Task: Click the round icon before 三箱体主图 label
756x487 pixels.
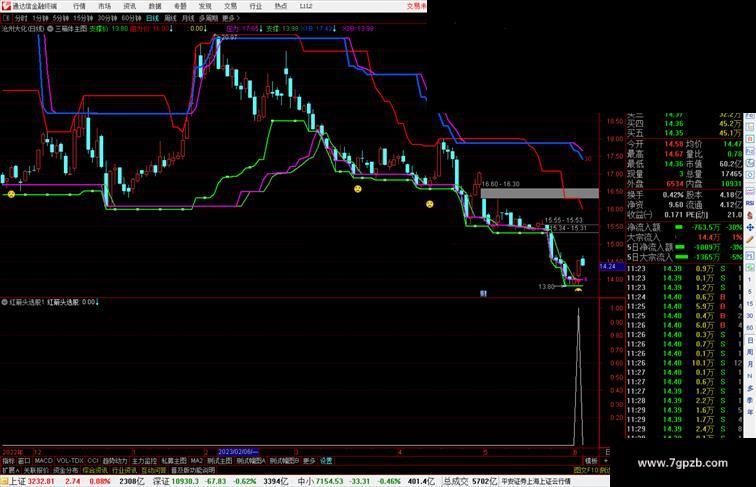Action: (x=50, y=29)
